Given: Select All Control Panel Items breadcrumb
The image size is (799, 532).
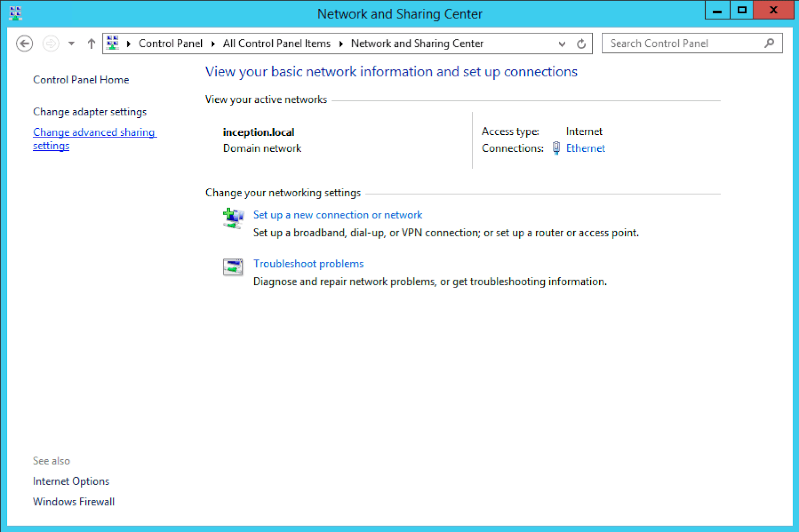Looking at the screenshot, I should pos(277,43).
